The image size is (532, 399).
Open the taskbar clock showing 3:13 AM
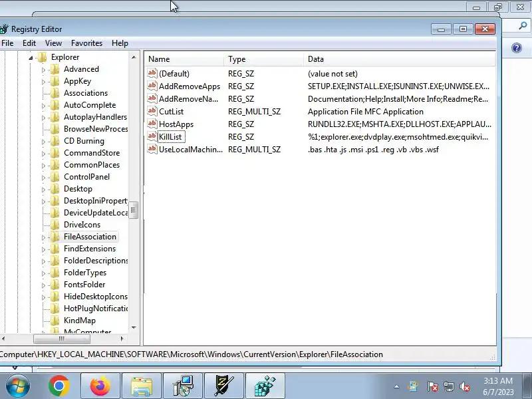[x=498, y=386]
